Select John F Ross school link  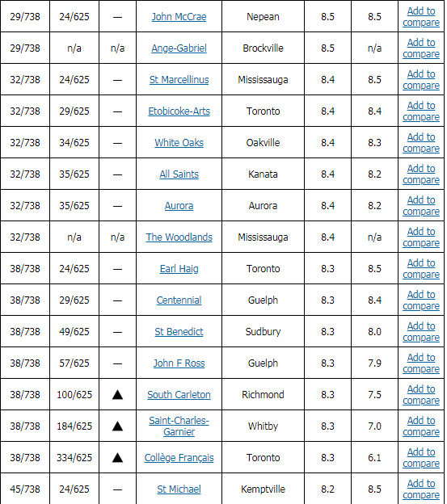coord(179,363)
